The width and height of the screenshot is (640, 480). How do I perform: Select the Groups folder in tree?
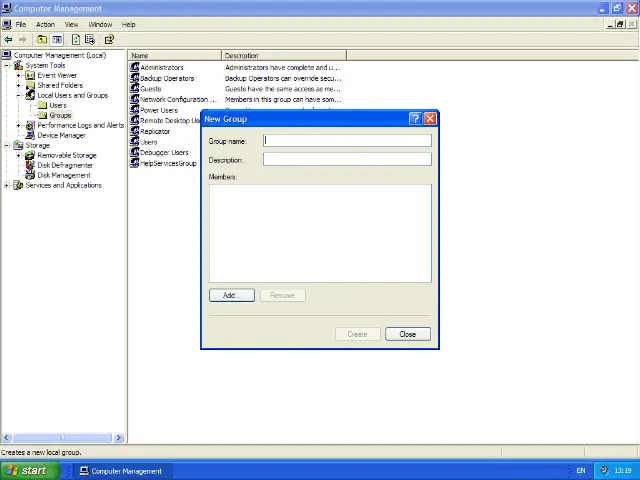click(x=60, y=115)
